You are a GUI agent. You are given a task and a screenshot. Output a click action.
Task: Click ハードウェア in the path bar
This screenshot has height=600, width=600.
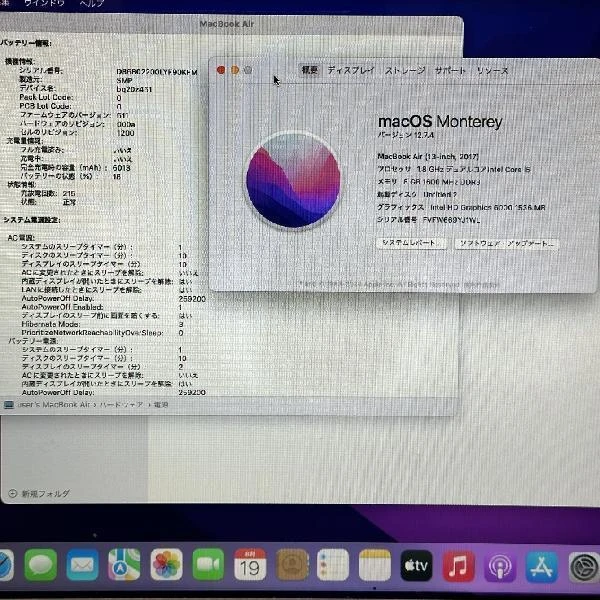(x=121, y=404)
